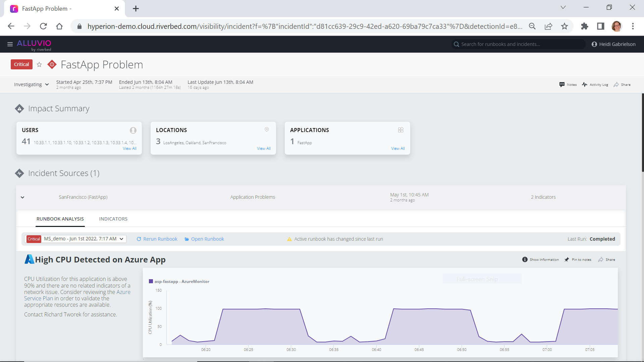Close the FastApp Problem tab

(x=117, y=9)
